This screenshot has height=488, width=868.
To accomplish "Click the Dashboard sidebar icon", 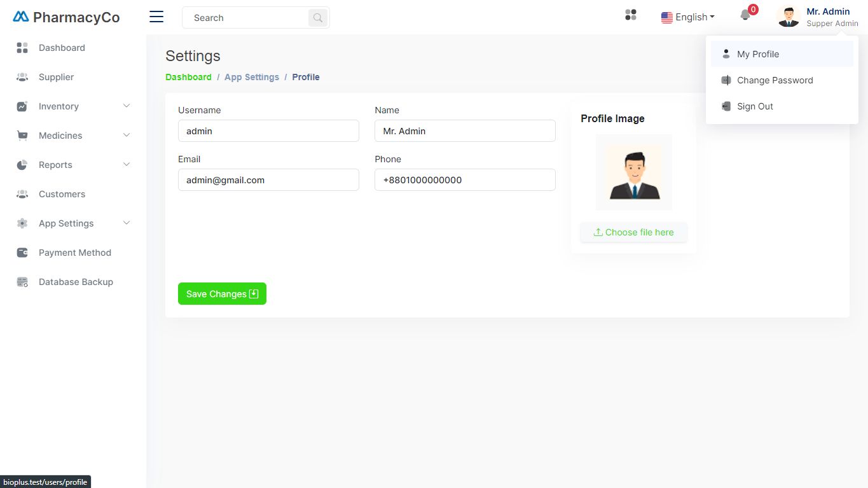I will [x=22, y=48].
